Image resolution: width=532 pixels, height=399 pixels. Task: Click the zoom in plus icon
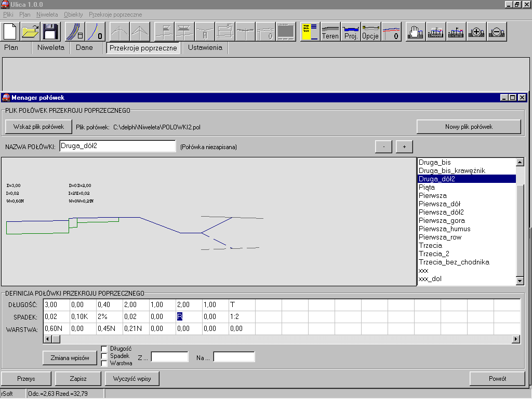[x=476, y=32]
